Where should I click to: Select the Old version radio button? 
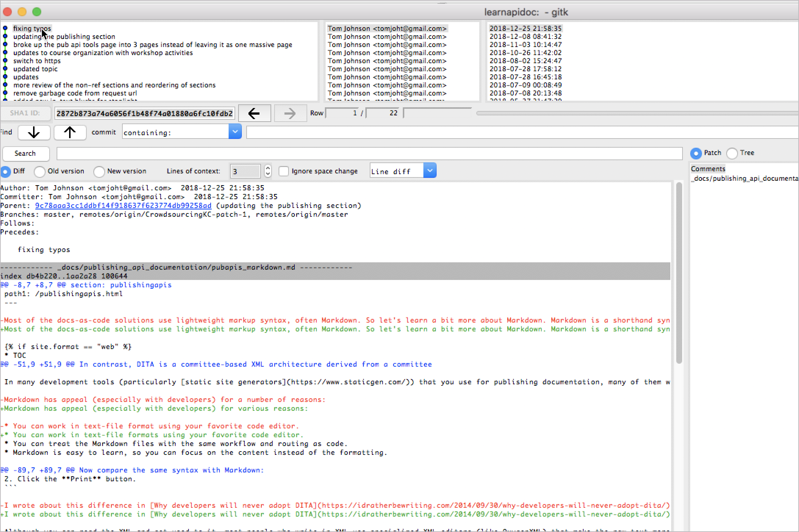click(x=39, y=172)
